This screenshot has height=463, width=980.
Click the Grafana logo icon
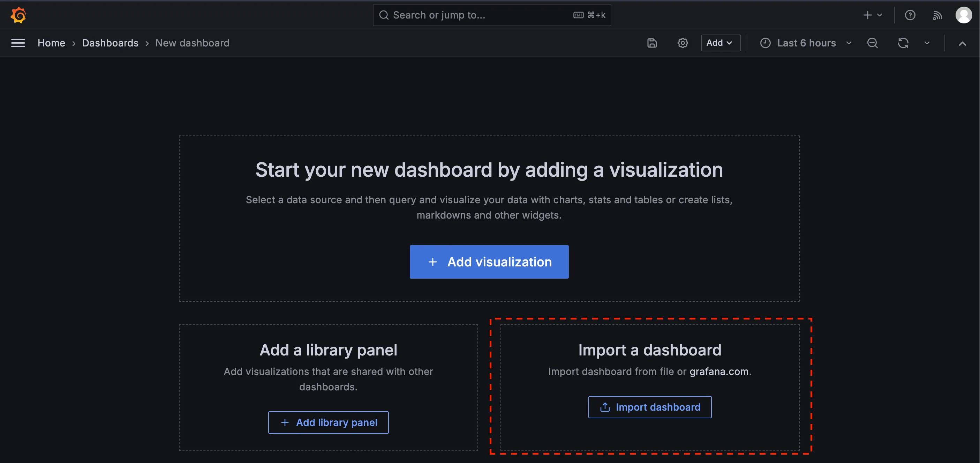18,15
